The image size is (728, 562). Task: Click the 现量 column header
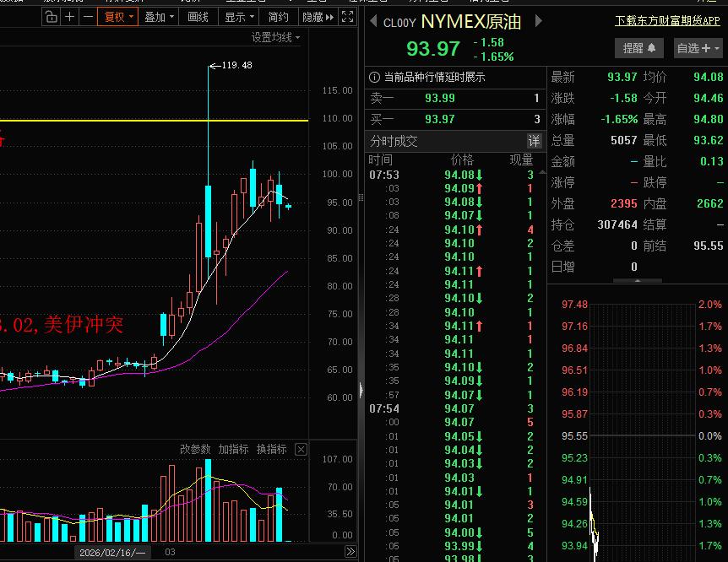click(x=521, y=159)
